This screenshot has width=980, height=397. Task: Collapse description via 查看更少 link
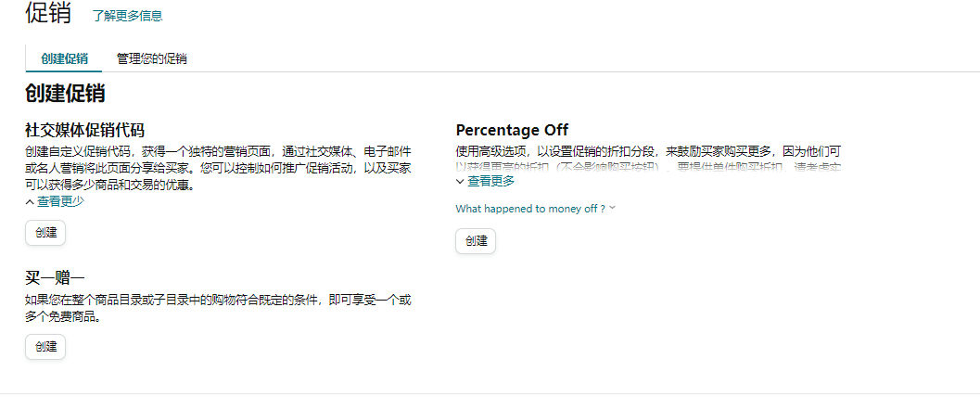(x=60, y=200)
